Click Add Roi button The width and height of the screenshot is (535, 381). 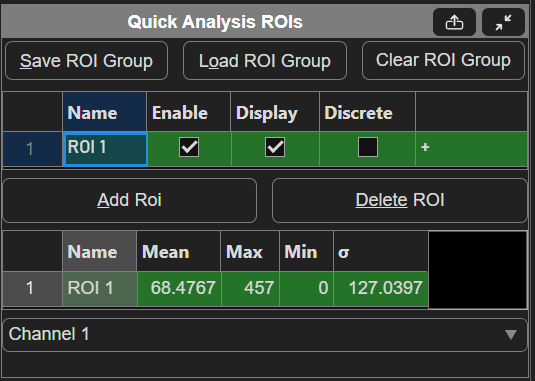pos(130,200)
